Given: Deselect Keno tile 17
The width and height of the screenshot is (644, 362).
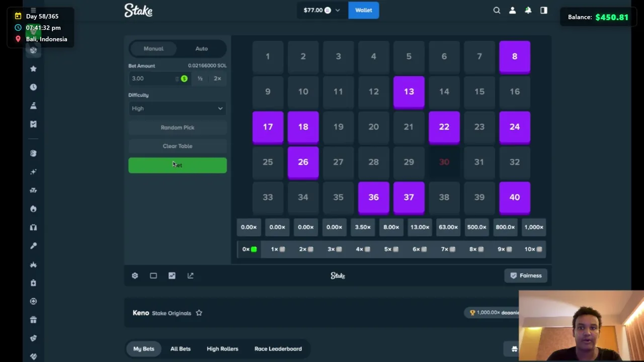Looking at the screenshot, I should [x=268, y=127].
